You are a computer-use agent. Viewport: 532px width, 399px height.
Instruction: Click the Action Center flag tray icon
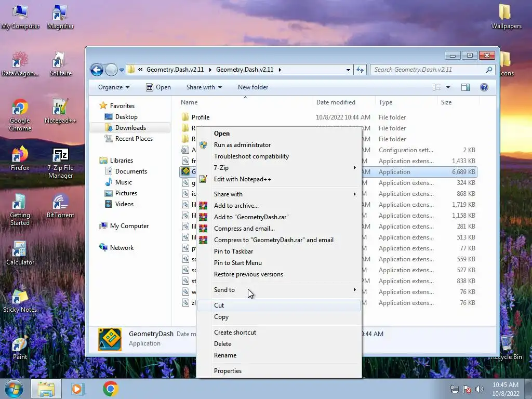[467, 389]
